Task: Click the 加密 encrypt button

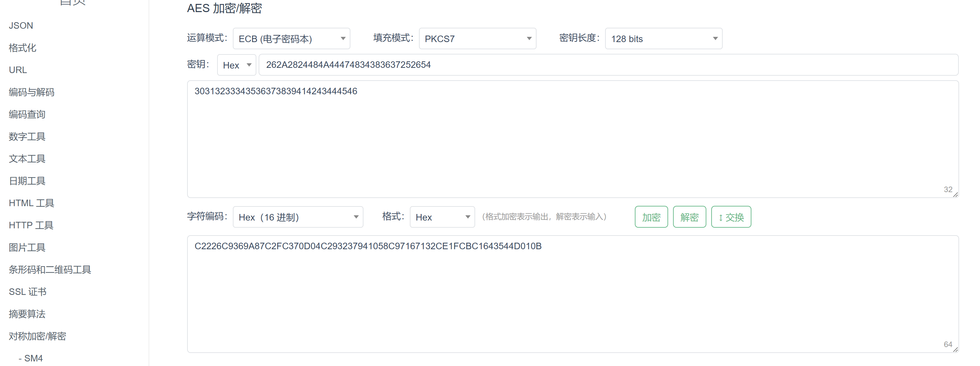Action: tap(651, 217)
